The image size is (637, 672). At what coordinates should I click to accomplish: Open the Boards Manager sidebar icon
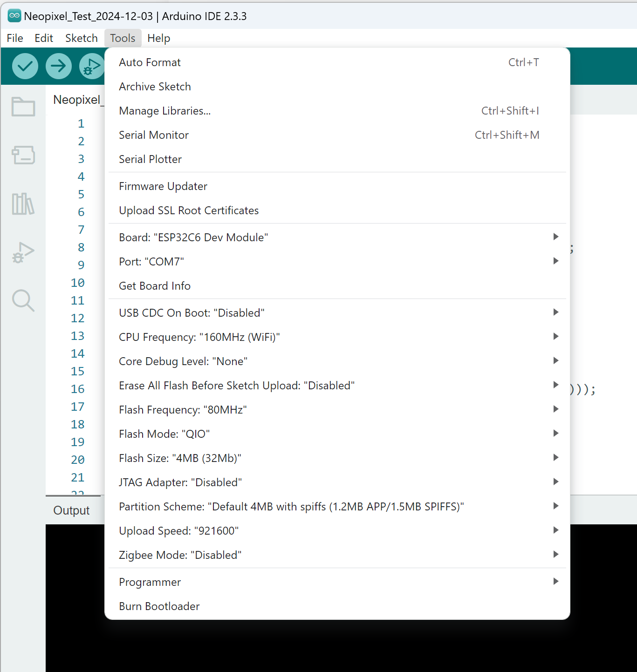coord(23,155)
